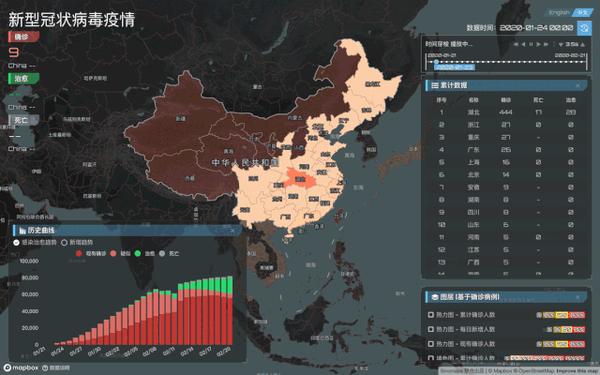600x375 pixels.
Task: Collapse the 累计数据 panel via its X
Action: coord(578,85)
